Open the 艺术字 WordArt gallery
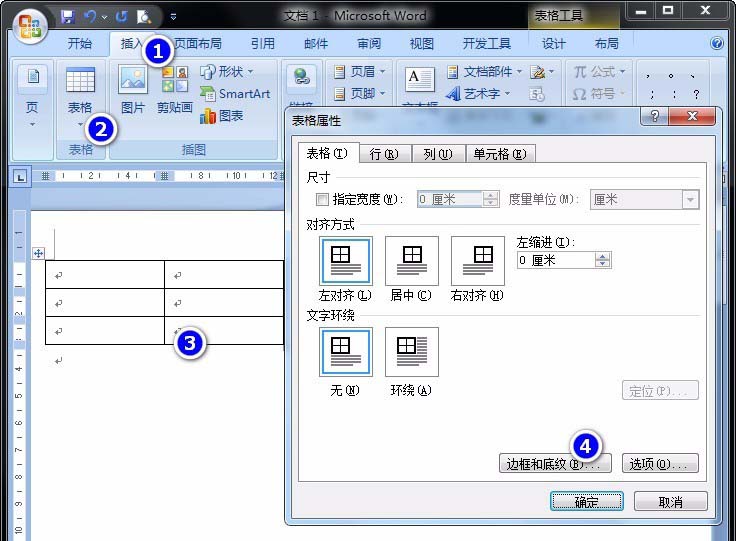 coord(478,94)
